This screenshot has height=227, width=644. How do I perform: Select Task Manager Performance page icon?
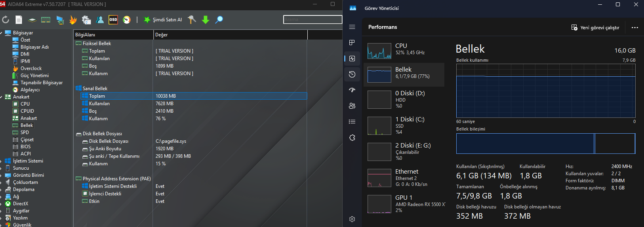pyautogui.click(x=352, y=59)
